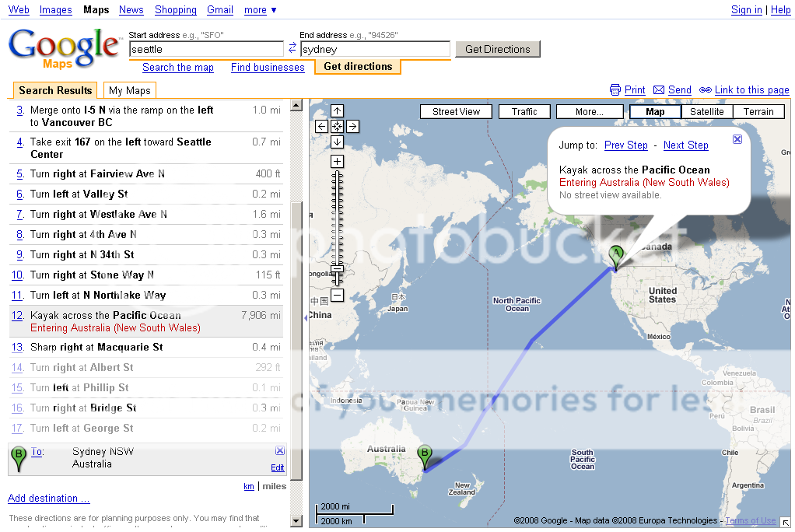Select the Find businesses tab
795x532 pixels.
(268, 68)
